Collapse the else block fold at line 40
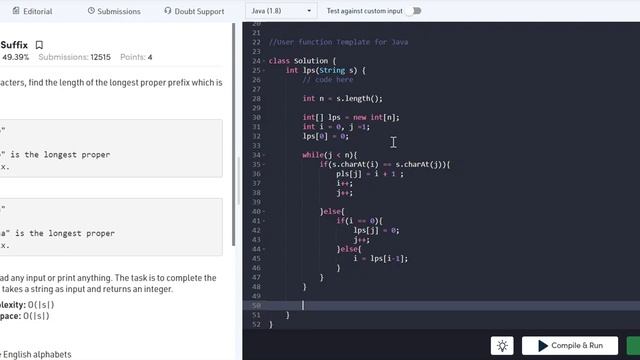This screenshot has height=360, width=640. tap(264, 212)
